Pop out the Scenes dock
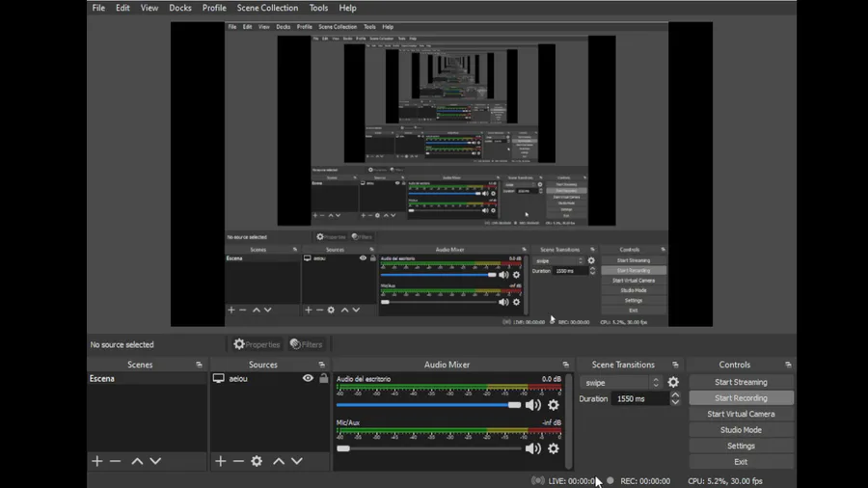The width and height of the screenshot is (868, 488). tap(200, 366)
